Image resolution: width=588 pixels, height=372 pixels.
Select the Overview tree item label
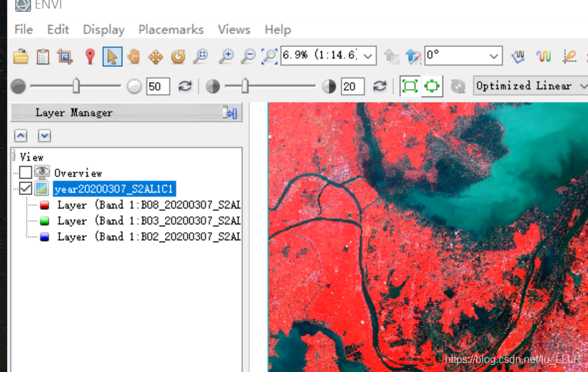[78, 173]
